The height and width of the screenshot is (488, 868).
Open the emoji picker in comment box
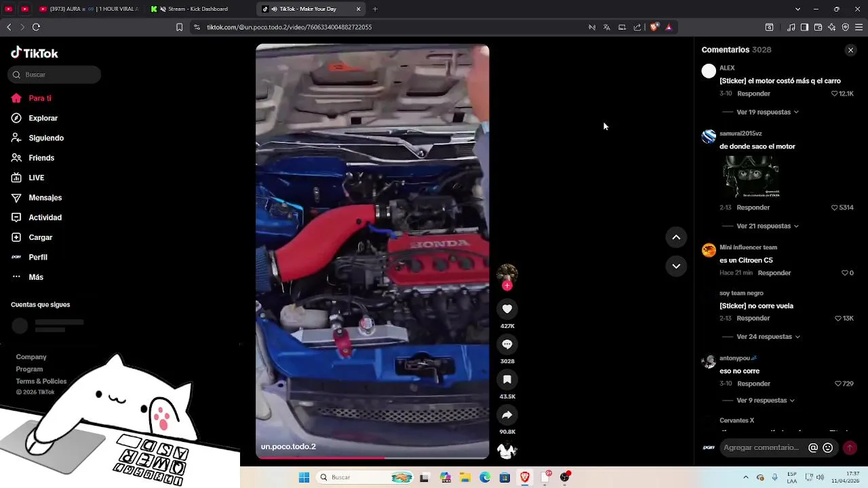827,447
